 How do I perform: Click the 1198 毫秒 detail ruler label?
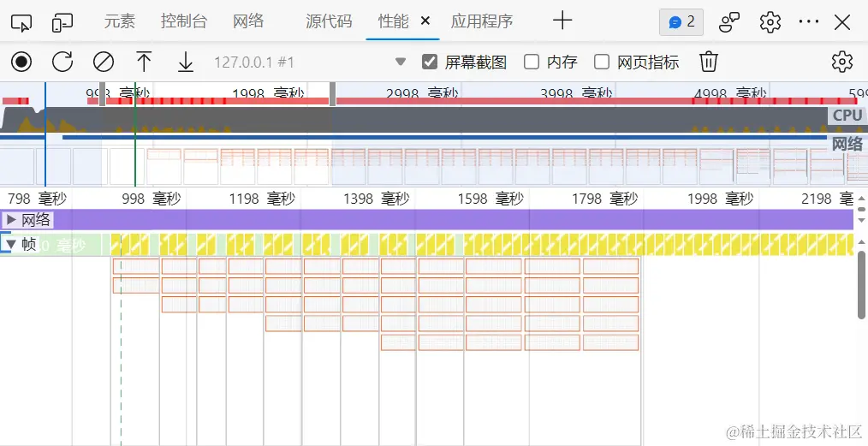coord(262,199)
